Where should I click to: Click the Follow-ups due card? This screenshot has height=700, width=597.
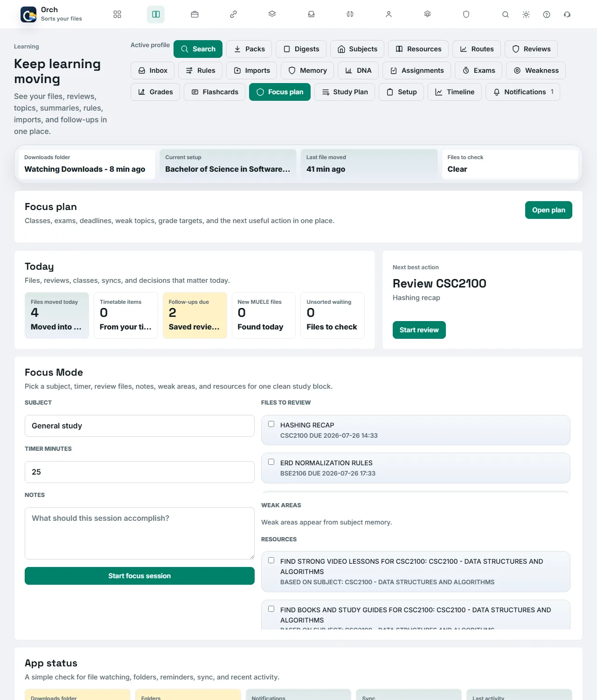pyautogui.click(x=194, y=315)
